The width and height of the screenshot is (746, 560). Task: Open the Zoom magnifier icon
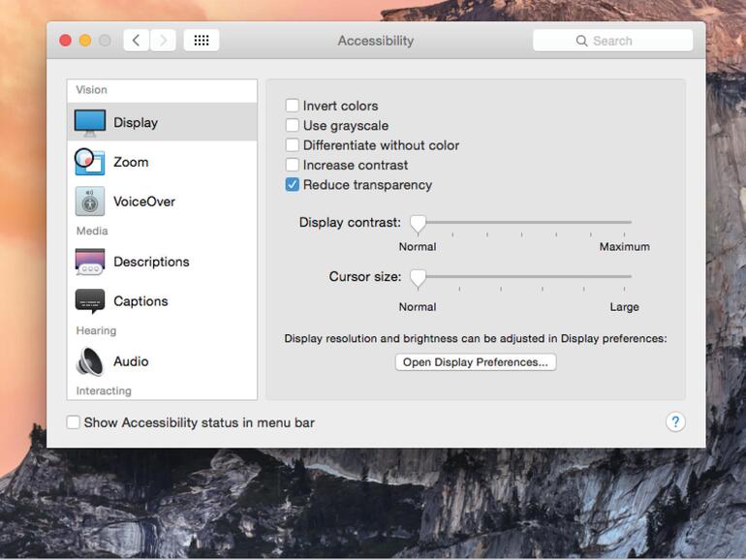click(89, 162)
